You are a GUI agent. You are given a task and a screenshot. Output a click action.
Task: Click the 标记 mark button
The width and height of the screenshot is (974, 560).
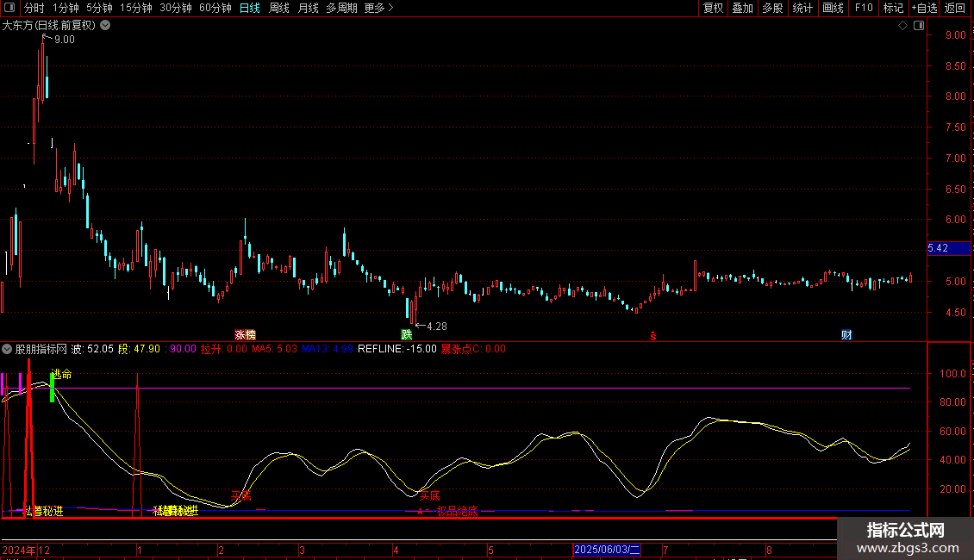pos(893,8)
